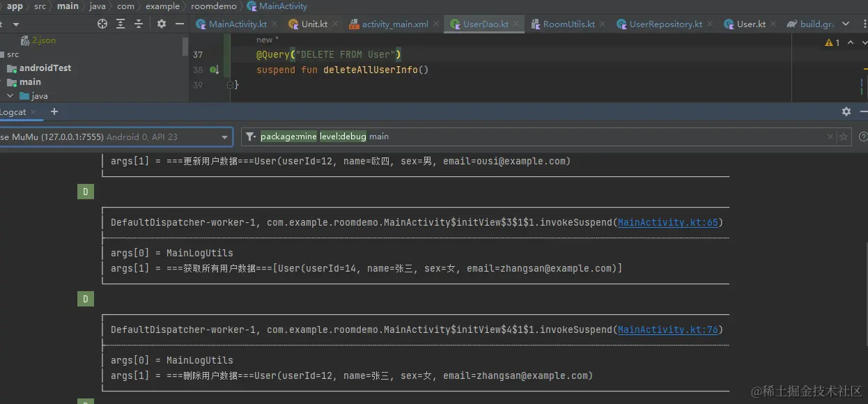Close the MainActivity.kt tab
Screen dimensions: 868x404
click(x=275, y=24)
